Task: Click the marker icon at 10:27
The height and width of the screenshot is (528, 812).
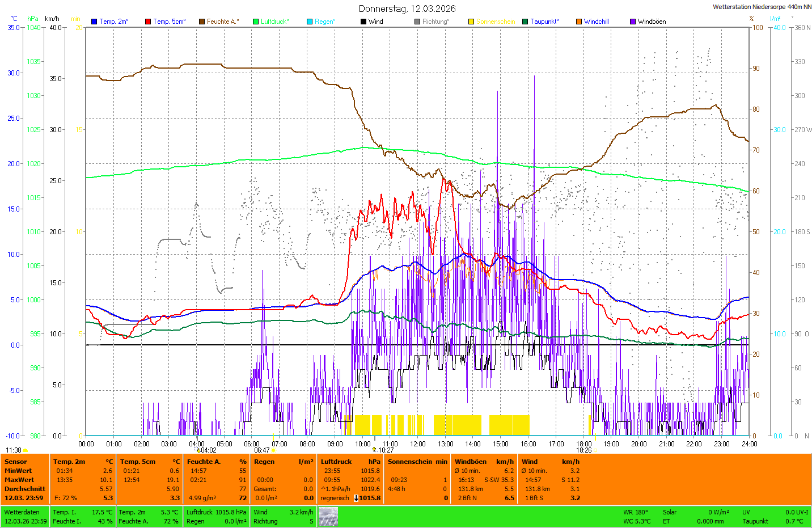Action: pos(374,450)
